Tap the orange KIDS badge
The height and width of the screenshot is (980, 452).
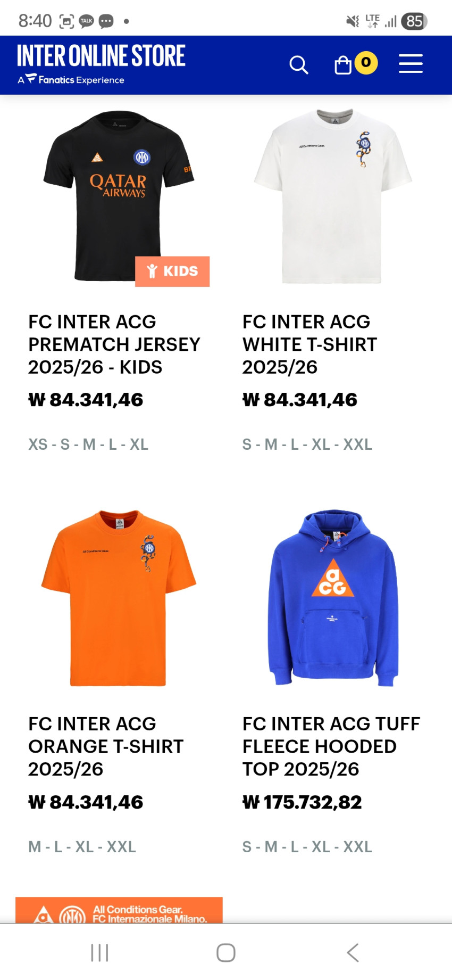[x=172, y=271]
